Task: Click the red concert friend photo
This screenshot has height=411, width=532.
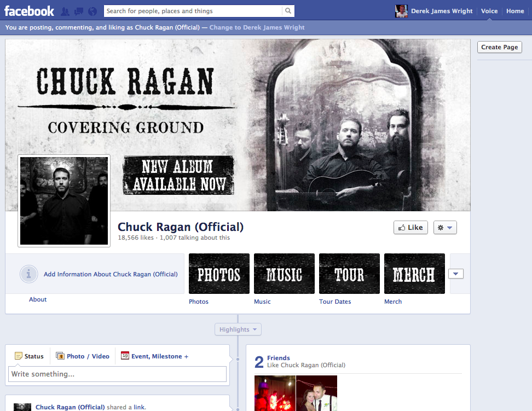Action: pos(275,393)
